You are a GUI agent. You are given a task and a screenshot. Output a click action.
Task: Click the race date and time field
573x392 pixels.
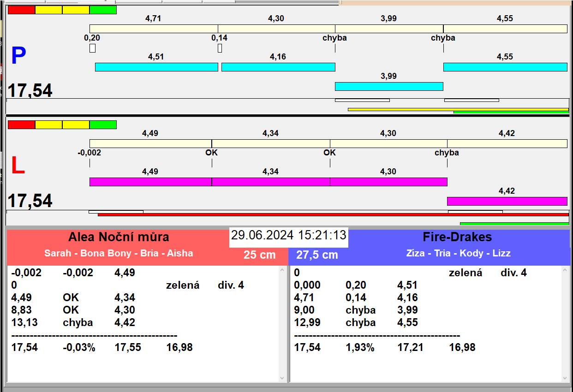coord(289,235)
